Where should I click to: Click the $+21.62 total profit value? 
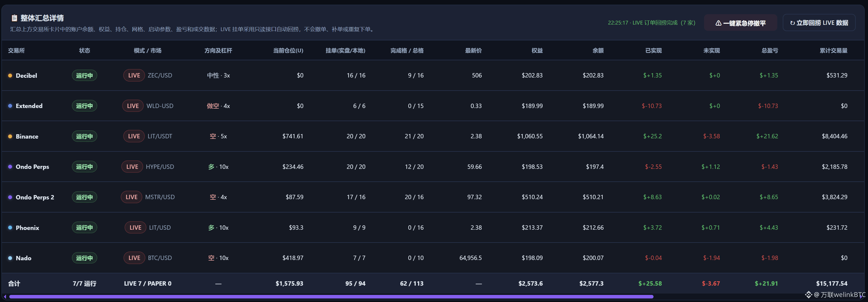[x=767, y=136]
